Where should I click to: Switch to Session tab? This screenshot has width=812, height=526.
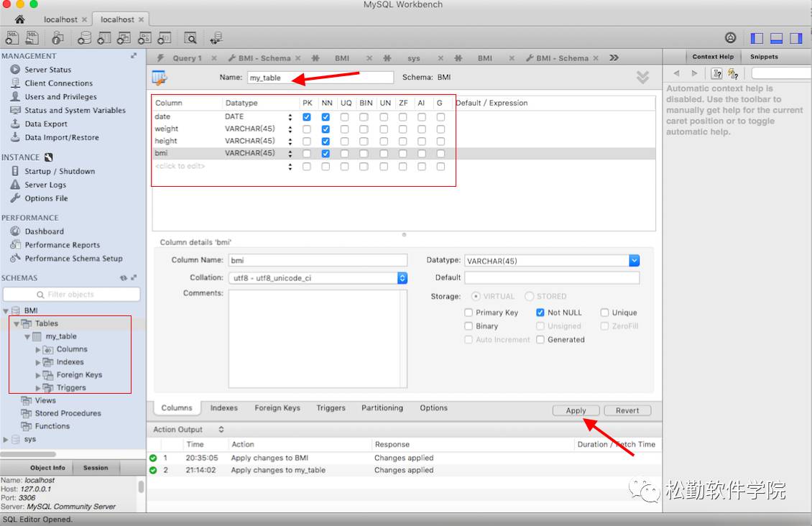(96, 468)
